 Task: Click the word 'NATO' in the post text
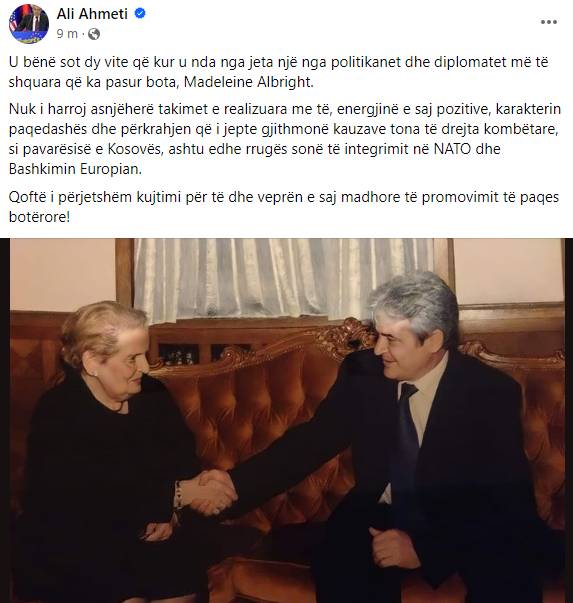coord(453,149)
